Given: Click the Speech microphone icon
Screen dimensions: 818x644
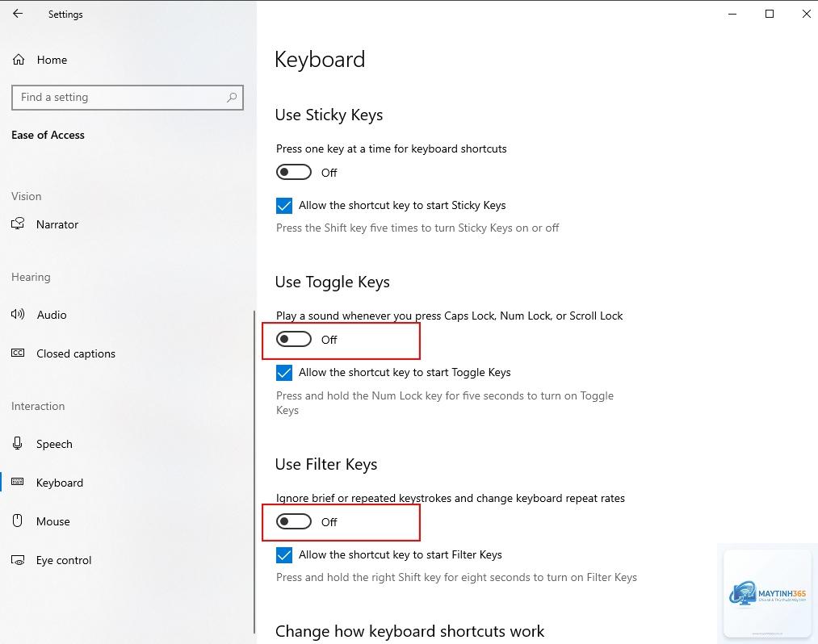Looking at the screenshot, I should tap(17, 443).
